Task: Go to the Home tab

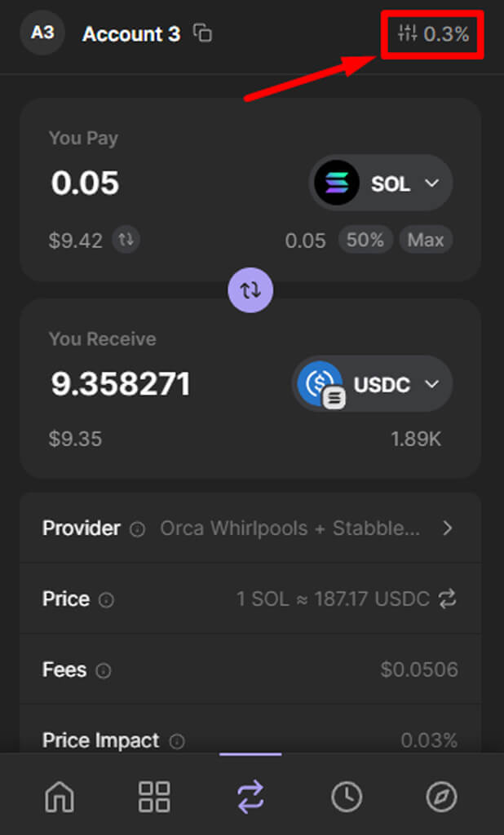Action: click(x=60, y=796)
